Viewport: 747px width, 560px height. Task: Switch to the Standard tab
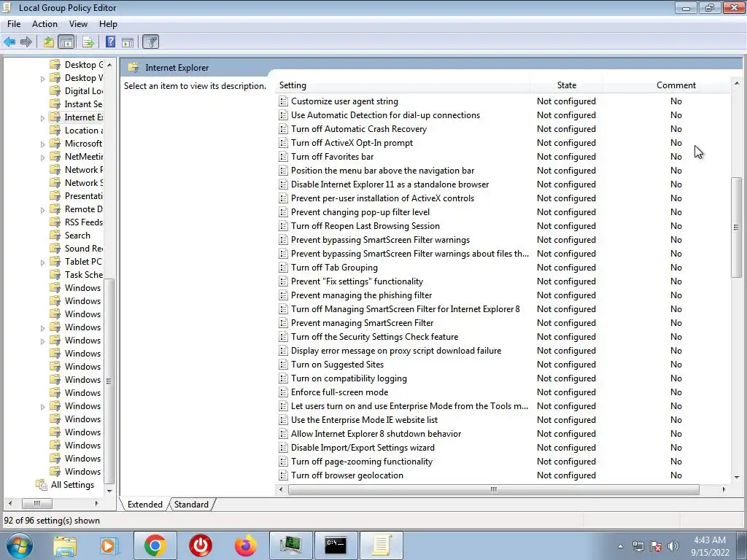point(191,505)
